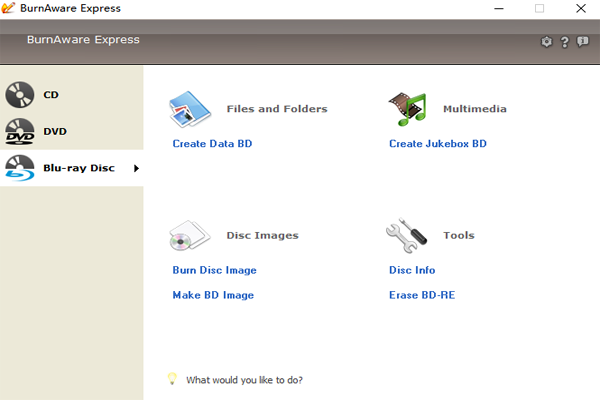Screen dimensions: 600x400
Task: Open Erase BD-RE tool
Action: point(422,295)
